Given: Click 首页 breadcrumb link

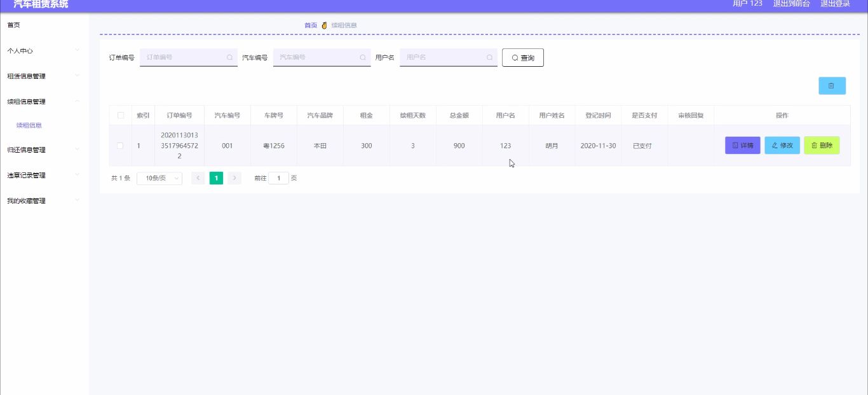Looking at the screenshot, I should pos(311,25).
